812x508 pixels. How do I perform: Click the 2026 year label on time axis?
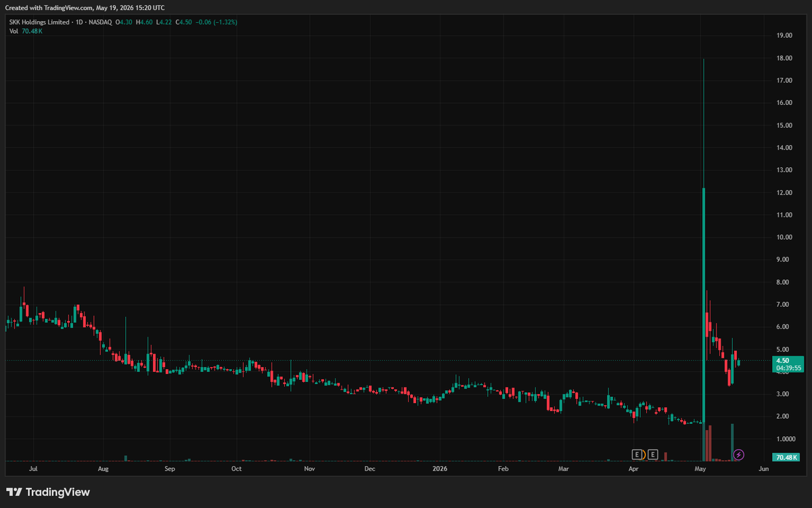(440, 468)
